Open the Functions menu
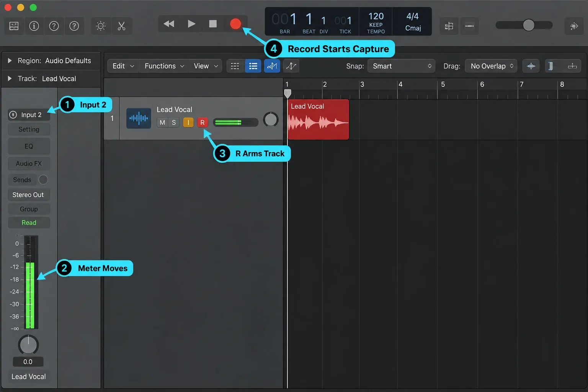The height and width of the screenshot is (392, 588). 164,66
